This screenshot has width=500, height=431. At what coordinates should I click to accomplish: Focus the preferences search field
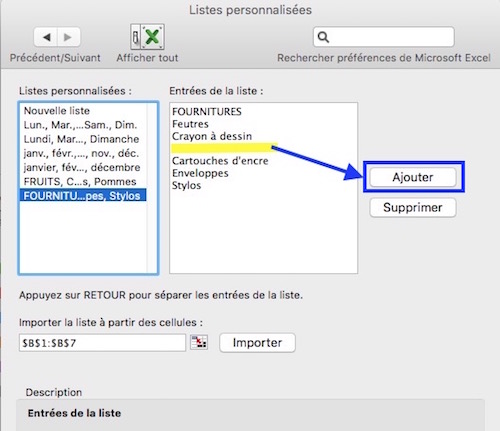(384, 37)
